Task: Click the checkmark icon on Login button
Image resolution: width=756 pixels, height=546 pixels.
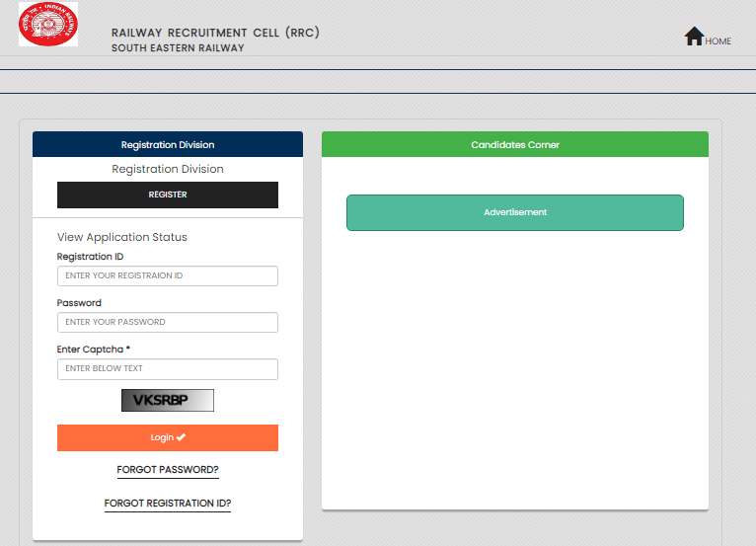Action: click(181, 437)
